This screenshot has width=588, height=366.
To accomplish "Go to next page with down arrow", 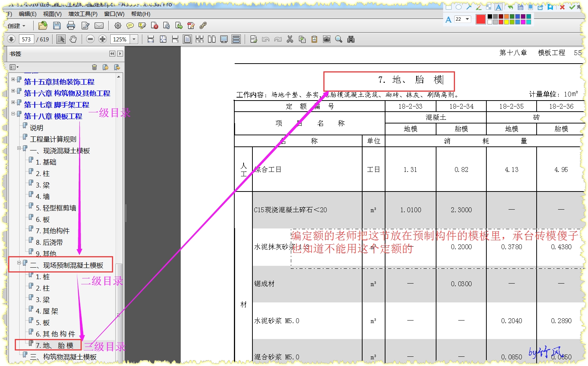I will click(x=11, y=39).
